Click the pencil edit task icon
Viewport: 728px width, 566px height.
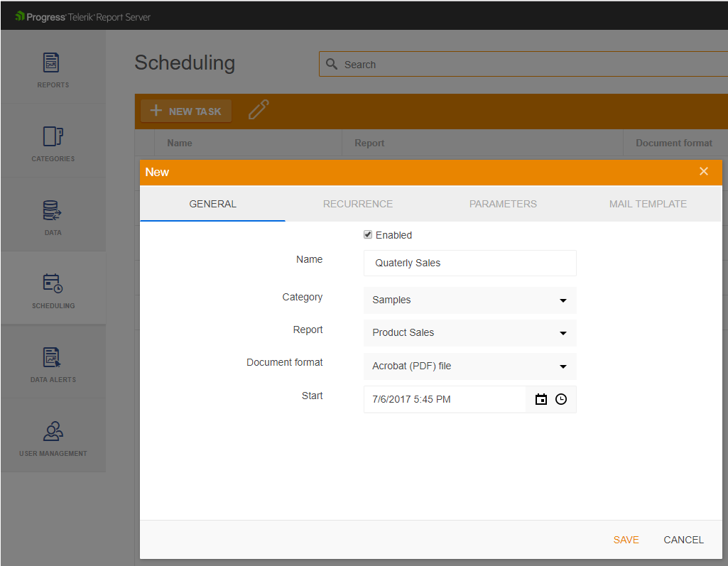(x=258, y=109)
